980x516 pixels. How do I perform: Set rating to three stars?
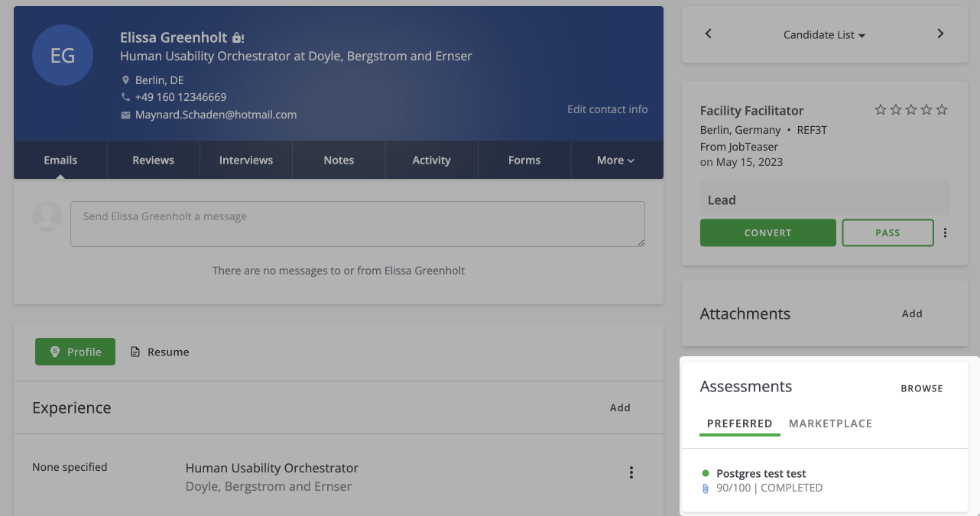click(911, 110)
